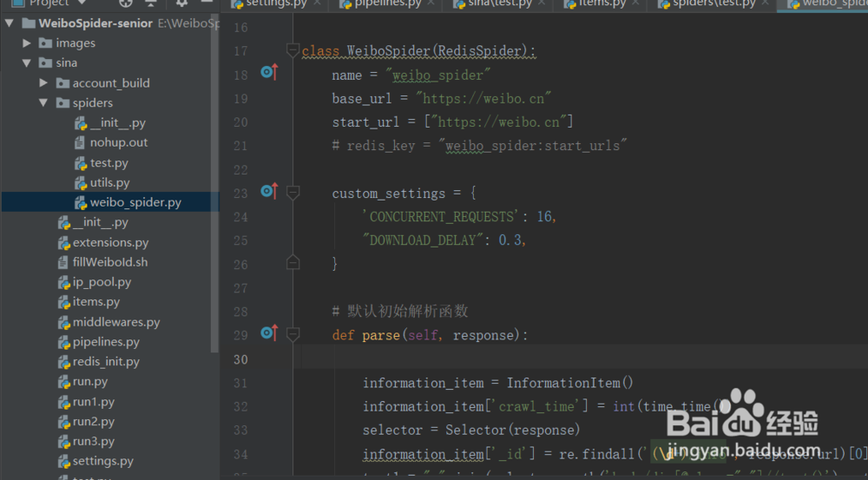The height and width of the screenshot is (480, 868).
Task: Click the folder icon of the images directory
Action: pos(45,43)
